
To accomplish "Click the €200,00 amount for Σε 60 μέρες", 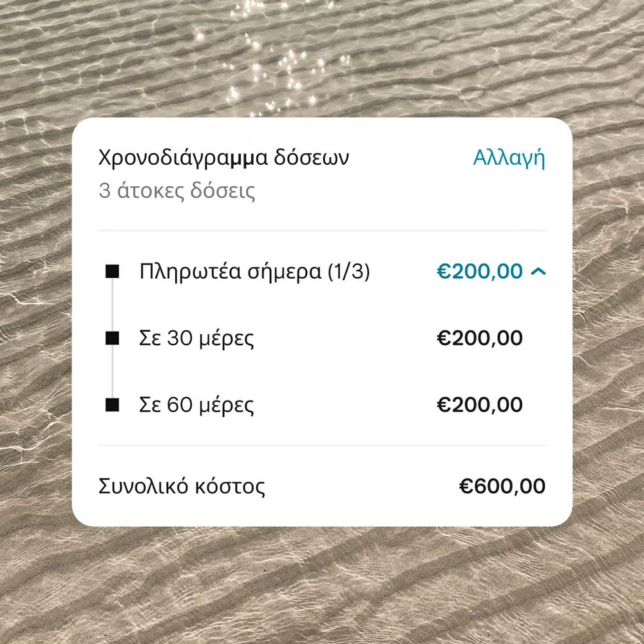I will [x=479, y=405].
